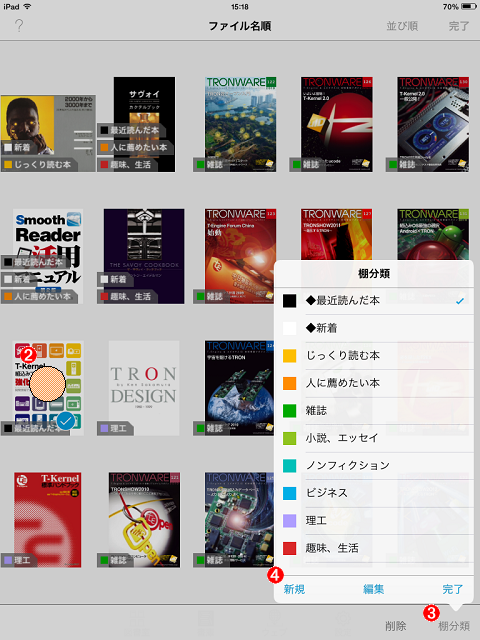The image size is (480, 640).
Task: Click 趣味、生活 tag on サヴォイ book
Action: [x=127, y=164]
